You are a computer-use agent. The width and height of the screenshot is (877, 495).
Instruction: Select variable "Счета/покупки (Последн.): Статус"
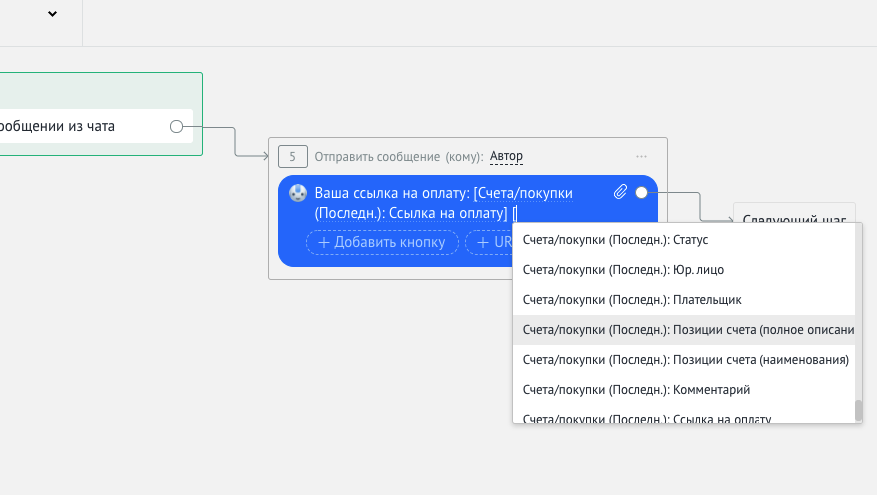pyautogui.click(x=683, y=240)
